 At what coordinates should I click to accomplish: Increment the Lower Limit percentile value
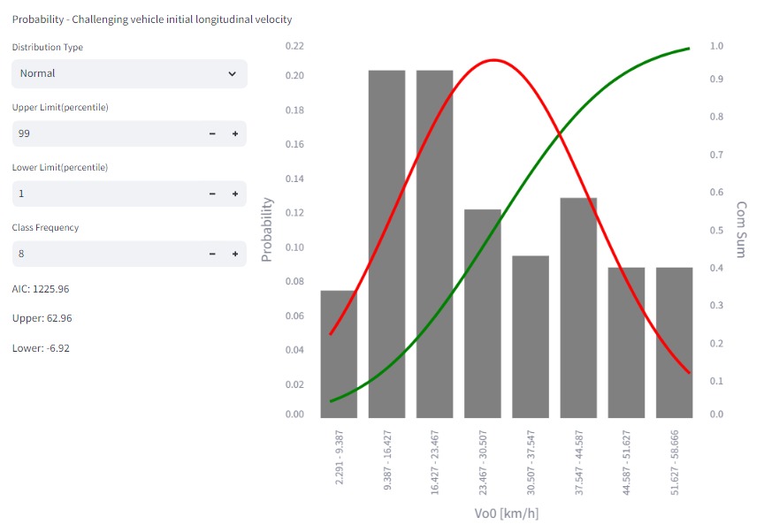(235, 194)
